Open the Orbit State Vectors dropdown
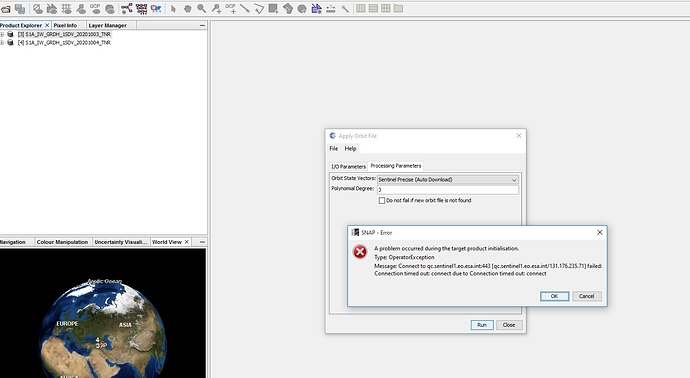 tap(448, 180)
